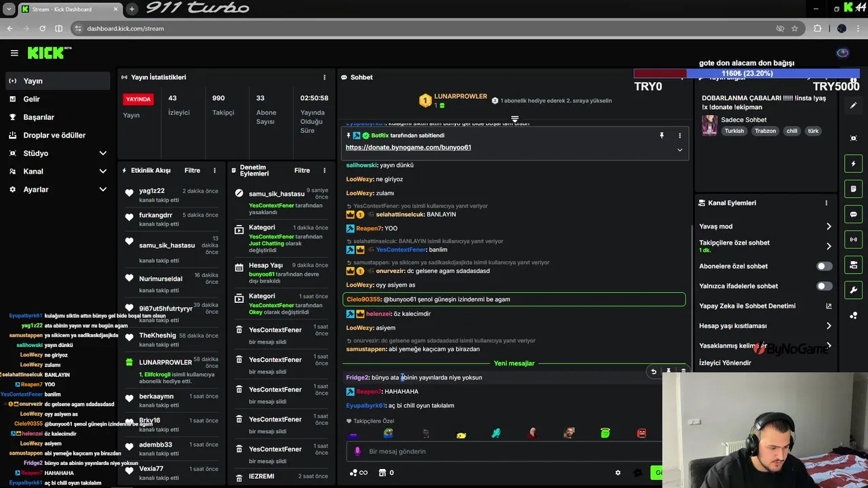Click the document icon on right rail

point(853,188)
